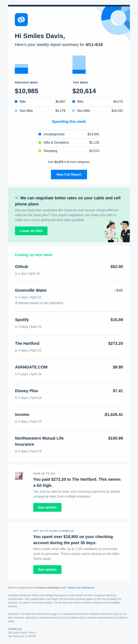
Task: Click See options under the cashback offer
Action: [47, 569]
